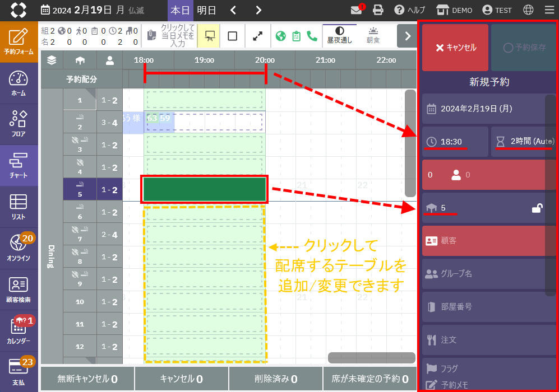559x392 pixels.
Task: Open the mail notifications envelope
Action: [x=357, y=10]
